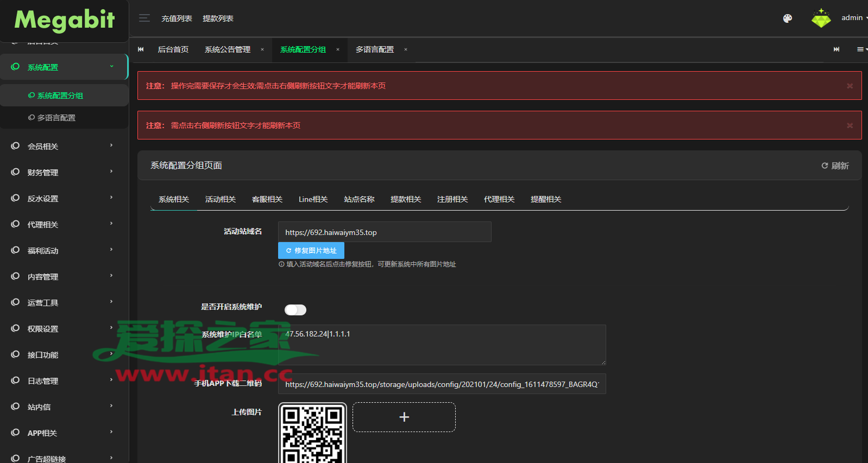Click the 刷新 refresh button

coord(835,166)
